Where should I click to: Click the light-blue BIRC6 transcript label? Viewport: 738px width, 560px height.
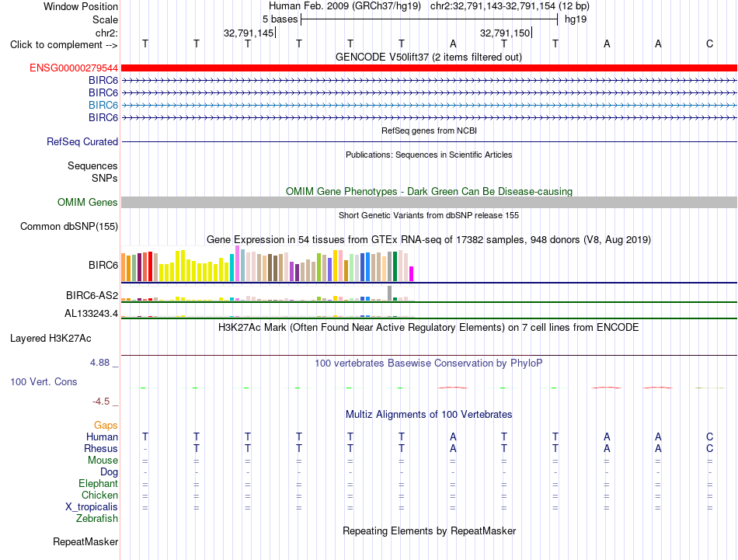point(103,105)
